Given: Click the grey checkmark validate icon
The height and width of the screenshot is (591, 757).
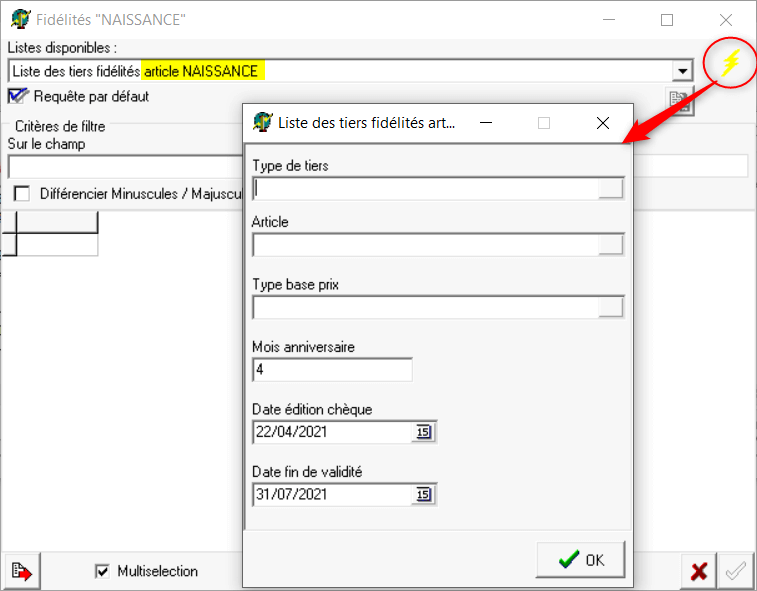Looking at the screenshot, I should coord(735,571).
